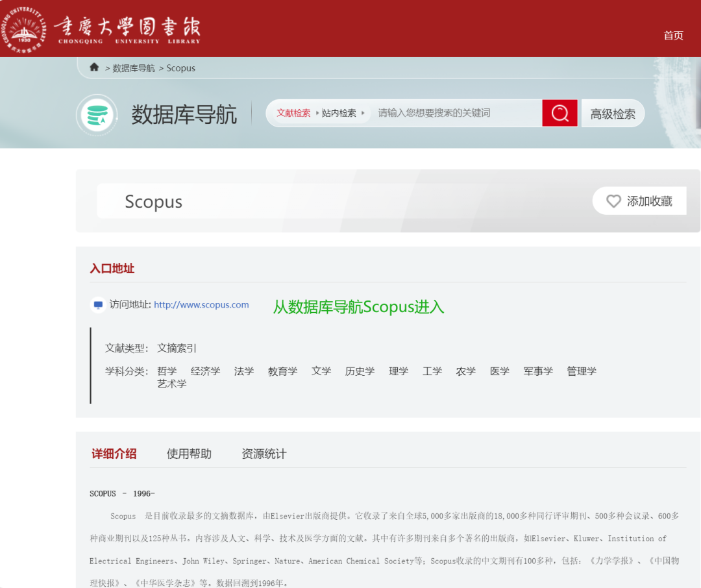
Task: Click the 理学 subject category
Action: point(399,371)
